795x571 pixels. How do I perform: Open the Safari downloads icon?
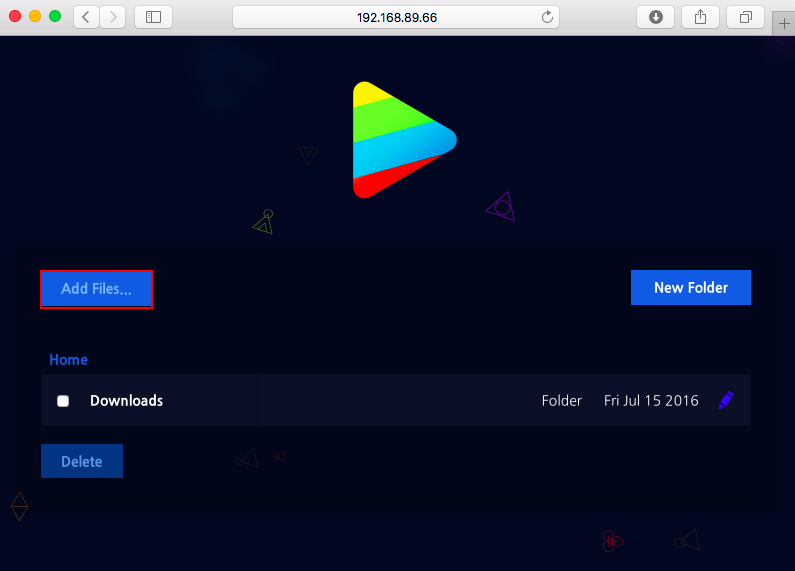click(656, 17)
